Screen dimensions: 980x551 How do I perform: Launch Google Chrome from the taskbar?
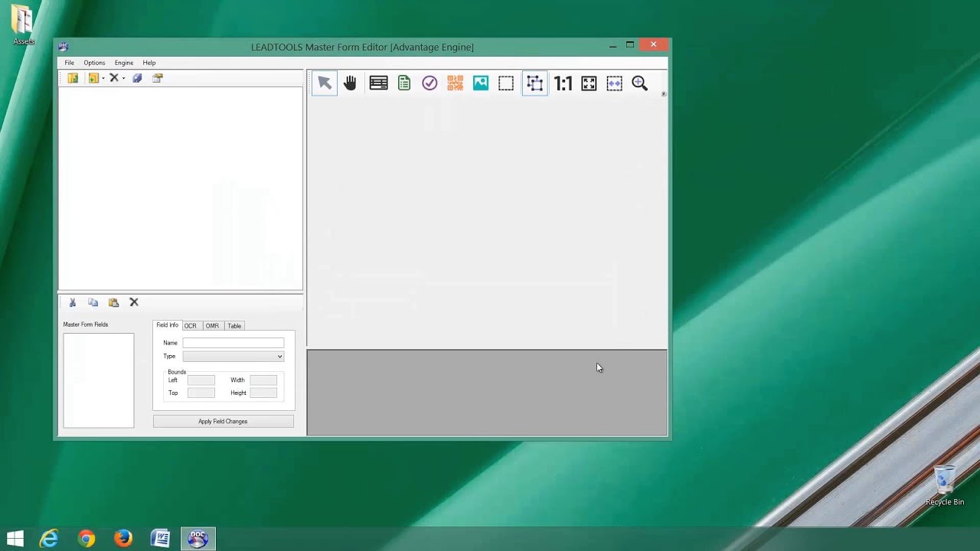coord(87,540)
